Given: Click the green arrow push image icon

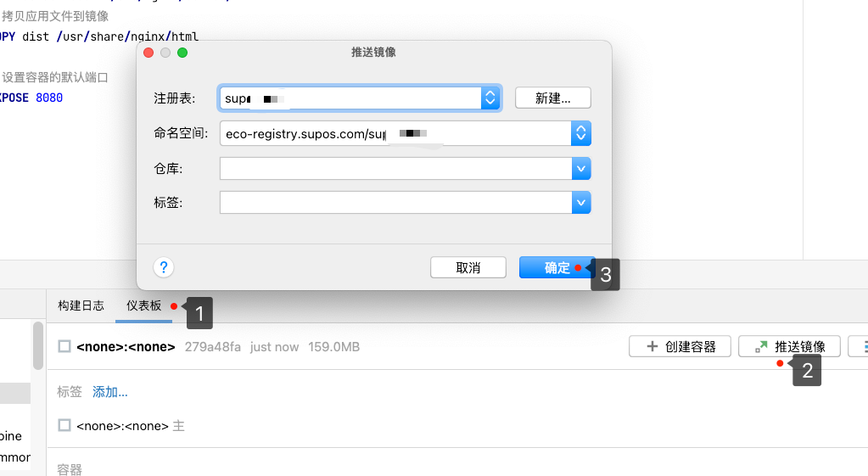Looking at the screenshot, I should (761, 346).
